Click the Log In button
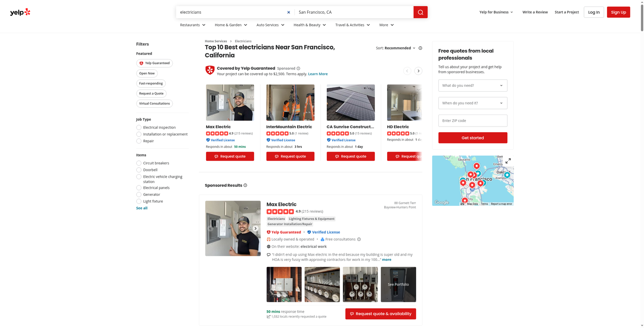 pos(594,12)
